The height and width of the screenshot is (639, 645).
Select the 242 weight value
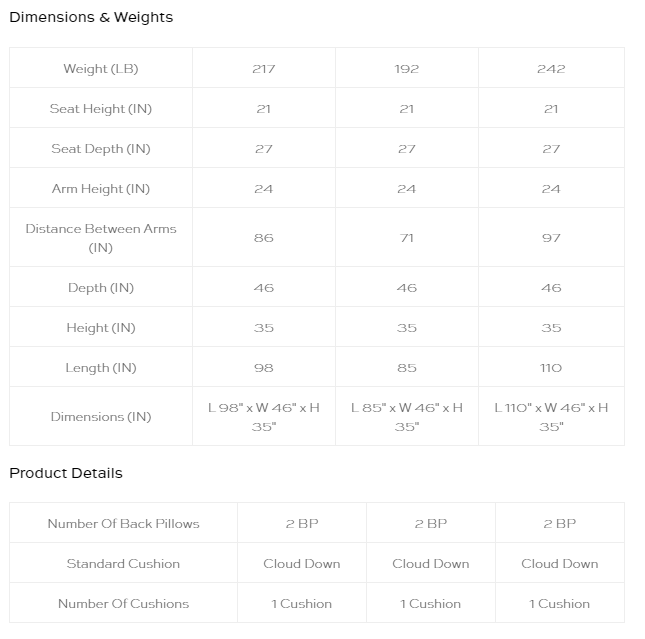(551, 69)
